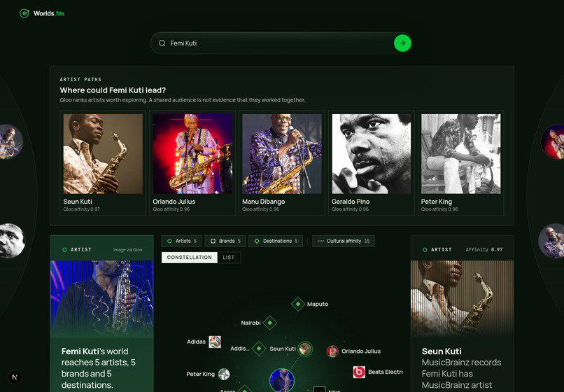
Task: Click the Next.js dev indicator icon
Action: click(x=15, y=377)
